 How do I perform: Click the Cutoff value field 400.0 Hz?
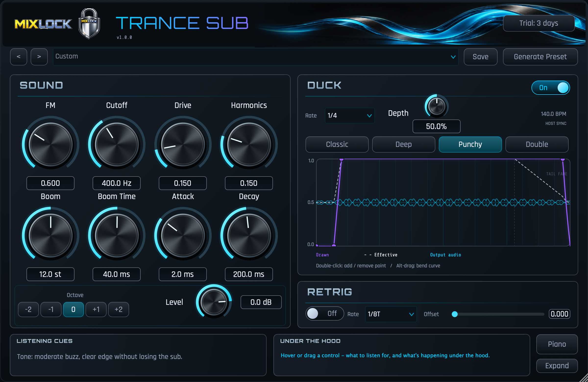click(117, 183)
